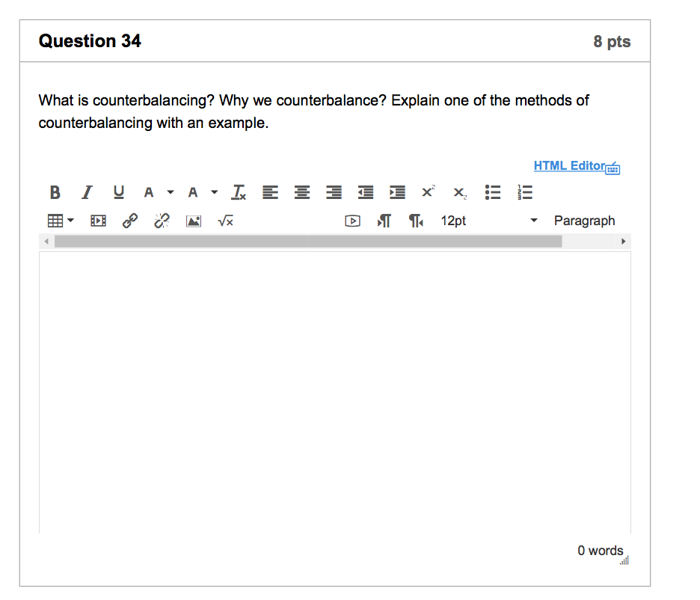This screenshot has height=600, width=700.
Task: Set left-to-right text direction
Action: coord(384,221)
